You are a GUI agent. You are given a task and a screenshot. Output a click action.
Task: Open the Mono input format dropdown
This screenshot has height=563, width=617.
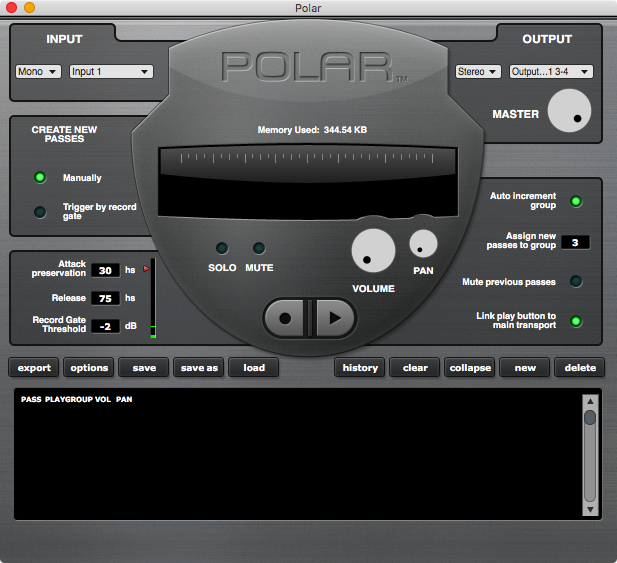click(38, 72)
